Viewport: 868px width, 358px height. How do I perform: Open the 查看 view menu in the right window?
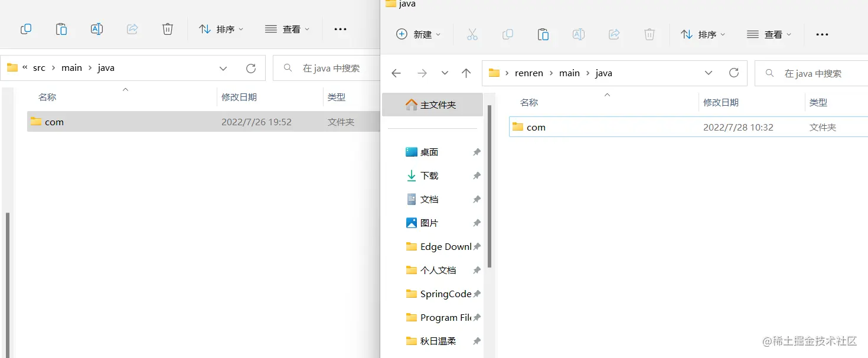pos(769,34)
